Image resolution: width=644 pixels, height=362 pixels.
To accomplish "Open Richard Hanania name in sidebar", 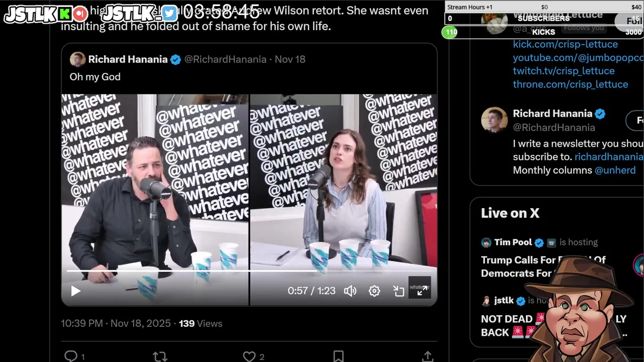I will point(552,114).
